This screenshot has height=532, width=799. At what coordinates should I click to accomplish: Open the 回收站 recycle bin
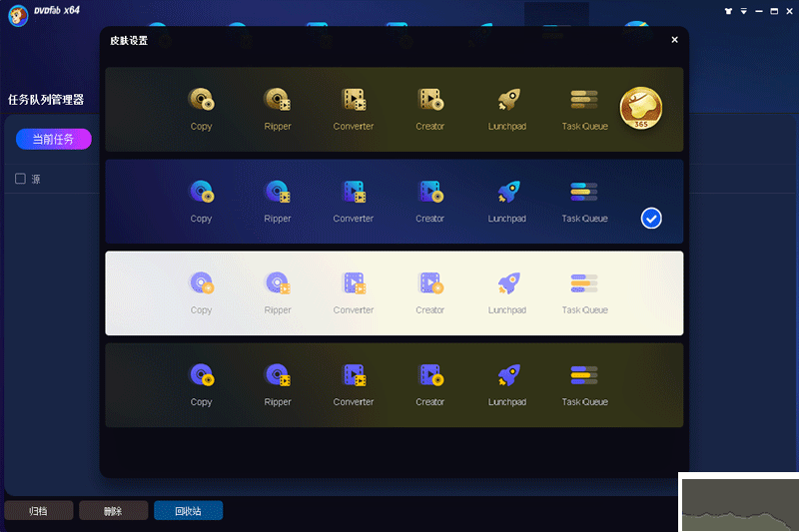188,511
